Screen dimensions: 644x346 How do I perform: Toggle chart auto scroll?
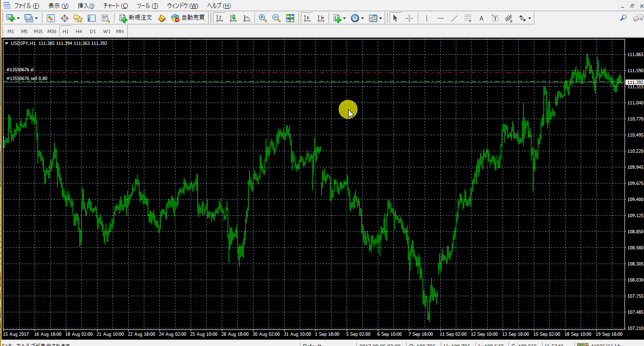(x=307, y=18)
